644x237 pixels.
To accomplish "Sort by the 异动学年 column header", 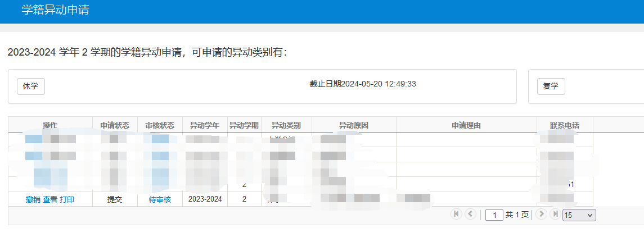I will (205, 125).
